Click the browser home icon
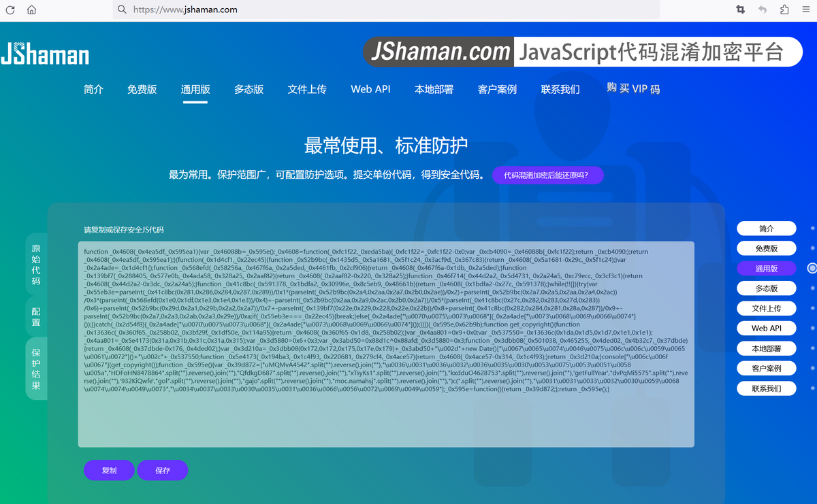 click(x=31, y=10)
